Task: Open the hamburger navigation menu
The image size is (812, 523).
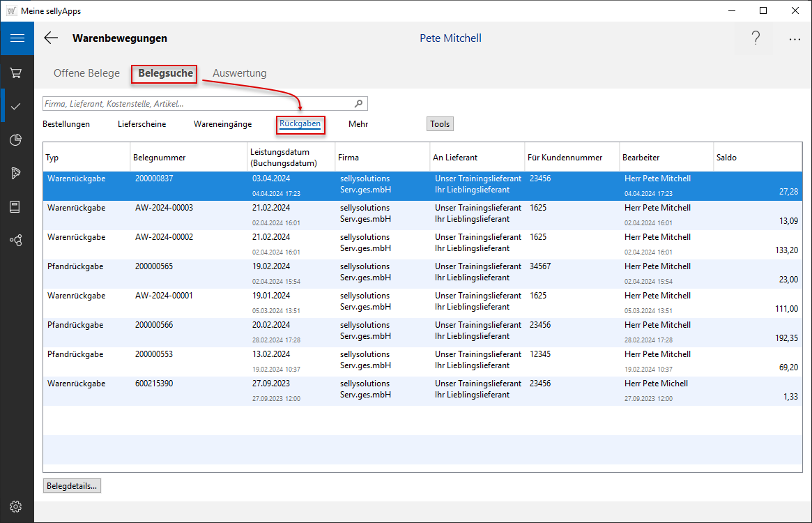Action: click(x=17, y=38)
